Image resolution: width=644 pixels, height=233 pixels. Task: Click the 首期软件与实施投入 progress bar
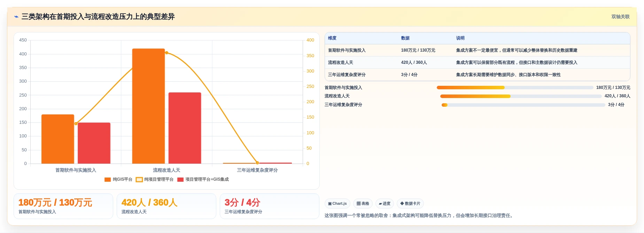515,88
